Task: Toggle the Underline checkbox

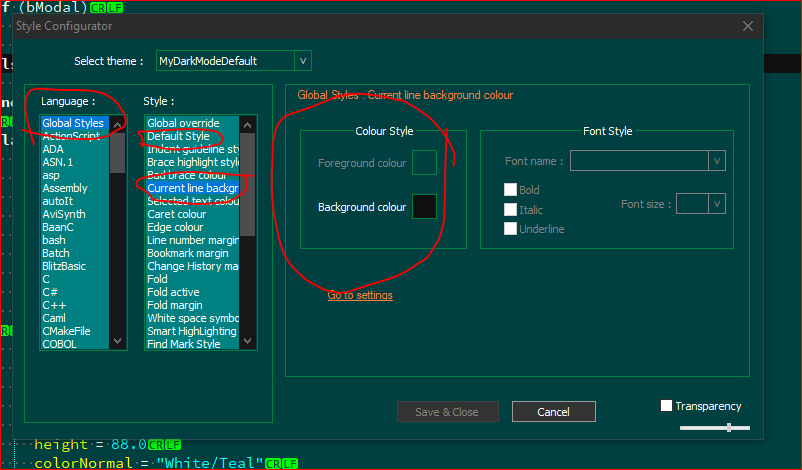Action: [x=510, y=229]
